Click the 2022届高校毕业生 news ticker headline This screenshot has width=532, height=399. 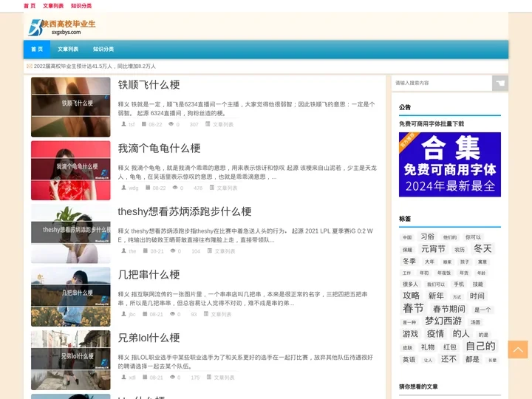(x=95, y=66)
